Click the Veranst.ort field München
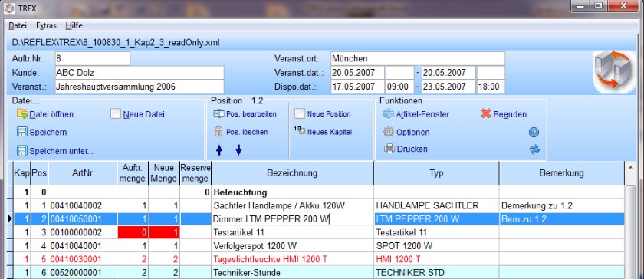The width and height of the screenshot is (644, 279). tap(417, 58)
